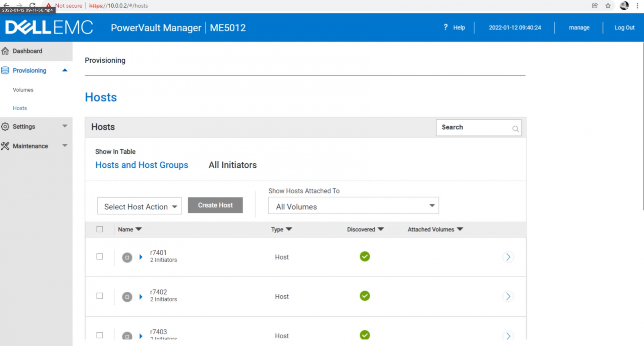
Task: Open the All Volumes filter dropdown
Action: pyautogui.click(x=353, y=206)
